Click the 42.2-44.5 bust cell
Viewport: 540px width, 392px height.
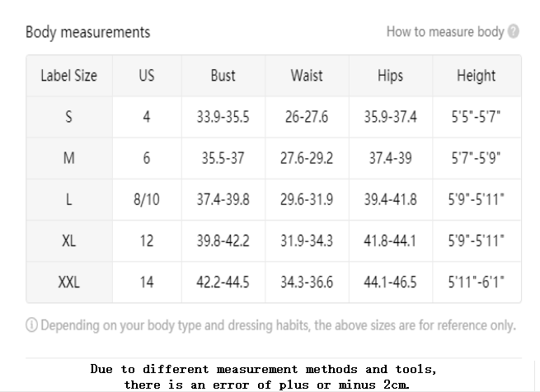(x=223, y=282)
